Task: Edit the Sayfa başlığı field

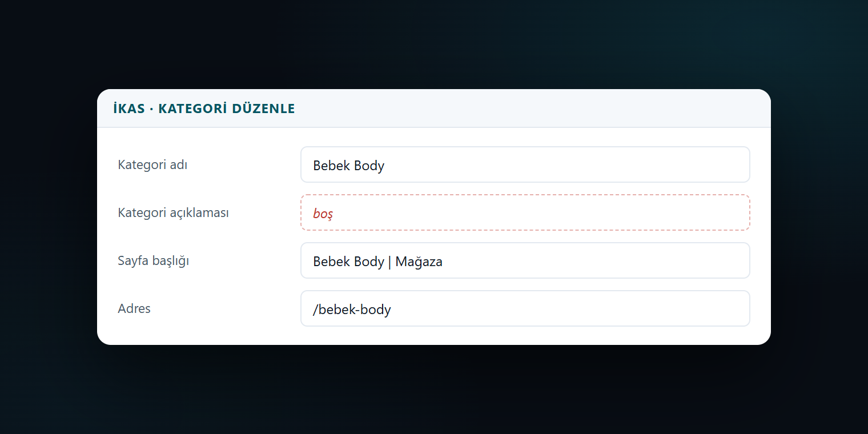Action: click(525, 260)
